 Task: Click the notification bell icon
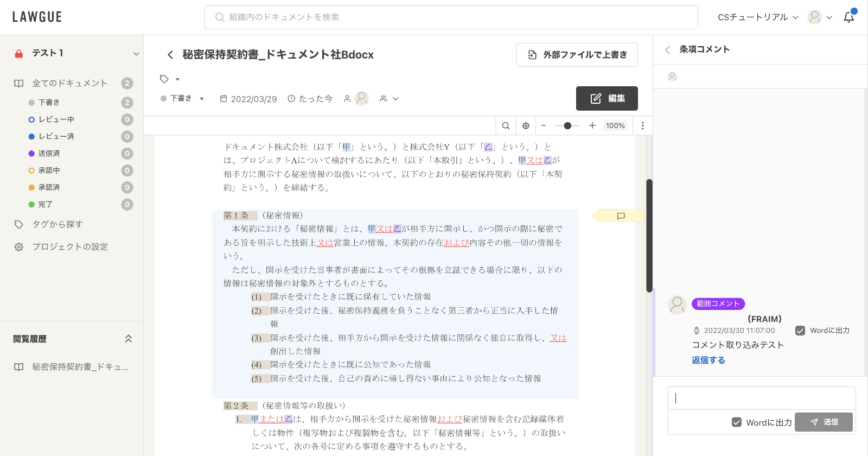click(x=848, y=17)
